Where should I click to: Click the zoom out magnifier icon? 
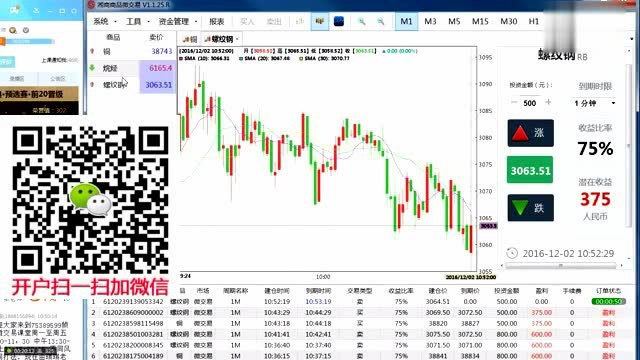[x=381, y=21]
